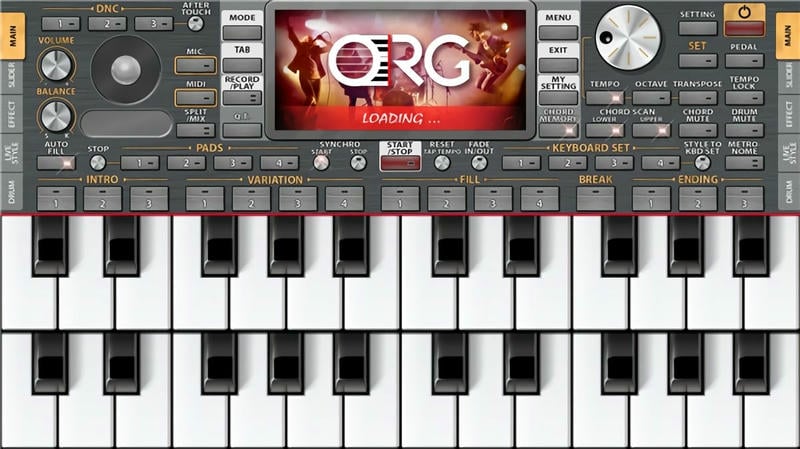Click the EXIT button
This screenshot has height=449, width=800.
(x=558, y=65)
